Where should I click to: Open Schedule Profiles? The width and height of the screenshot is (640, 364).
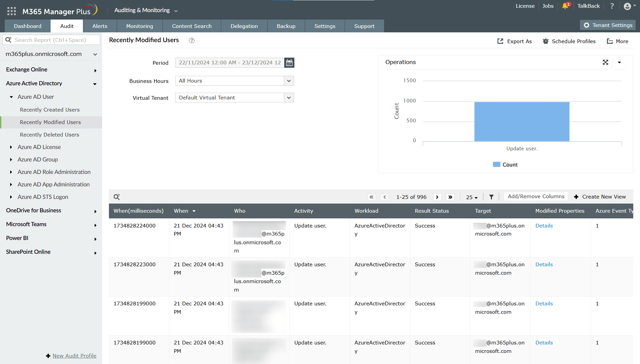tap(569, 41)
